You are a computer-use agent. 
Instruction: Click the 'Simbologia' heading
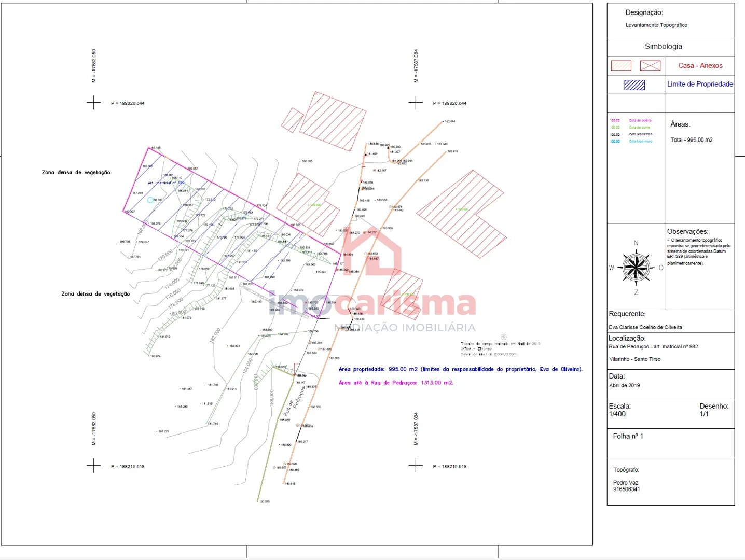coord(664,47)
